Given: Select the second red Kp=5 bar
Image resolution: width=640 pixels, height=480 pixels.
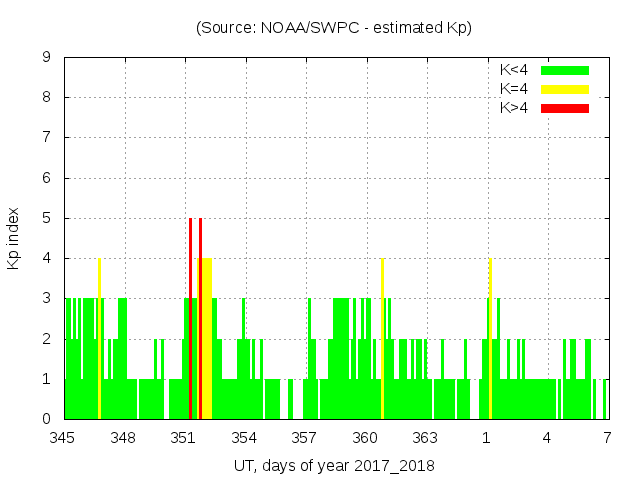Looking at the screenshot, I should pos(201,318).
